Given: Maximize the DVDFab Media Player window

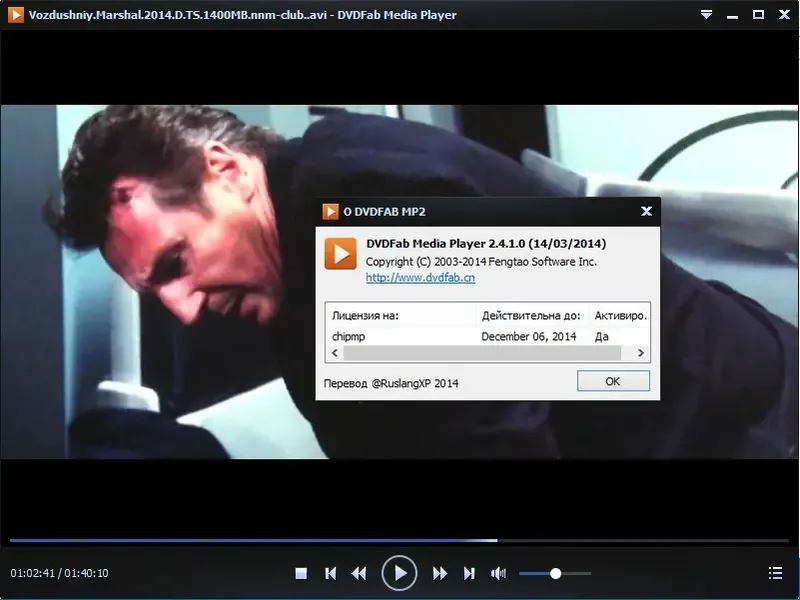Looking at the screenshot, I should (759, 14).
